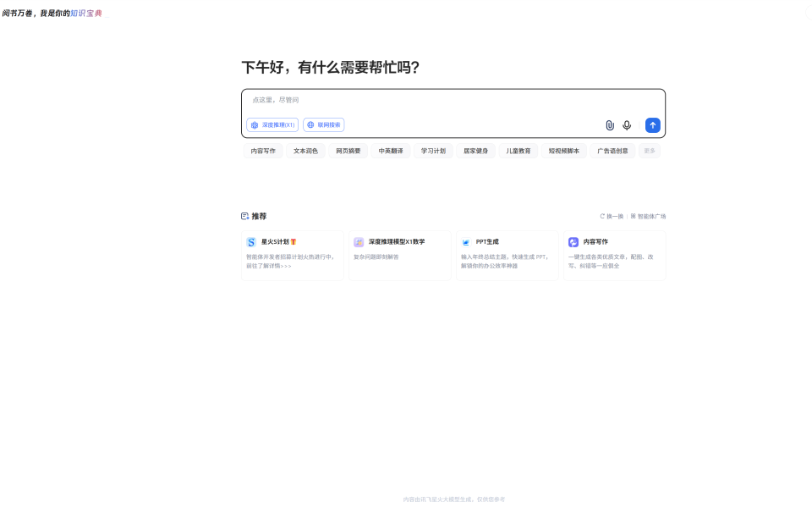The image size is (812, 508).
Task: Toggle 深度推理(X1) deep reasoning mode
Action: (x=272, y=125)
